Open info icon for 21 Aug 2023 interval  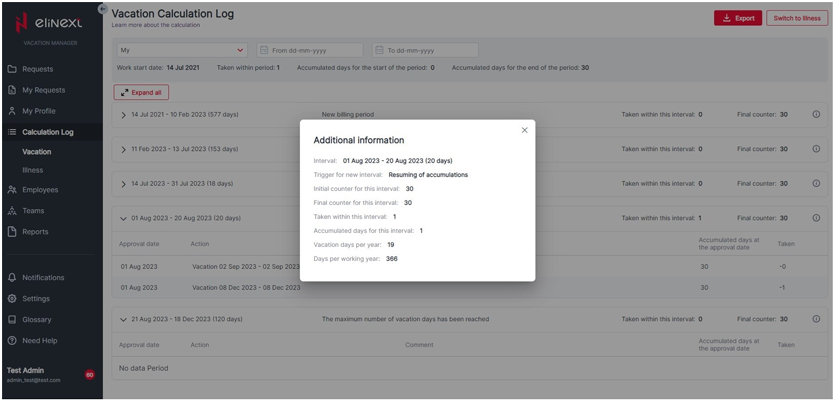816,319
